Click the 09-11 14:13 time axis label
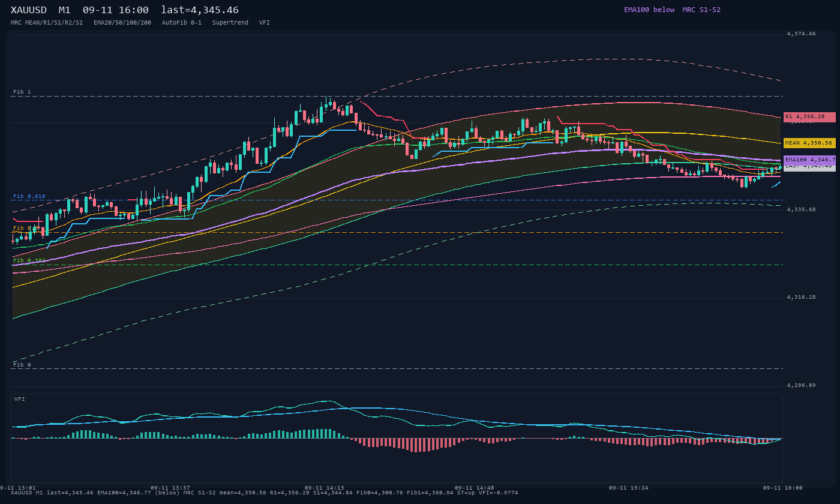The height and width of the screenshot is (504, 840). pyautogui.click(x=325, y=488)
